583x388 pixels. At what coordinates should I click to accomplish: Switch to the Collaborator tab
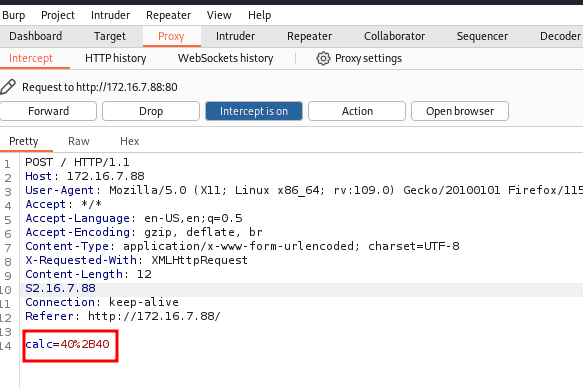pyautogui.click(x=394, y=36)
